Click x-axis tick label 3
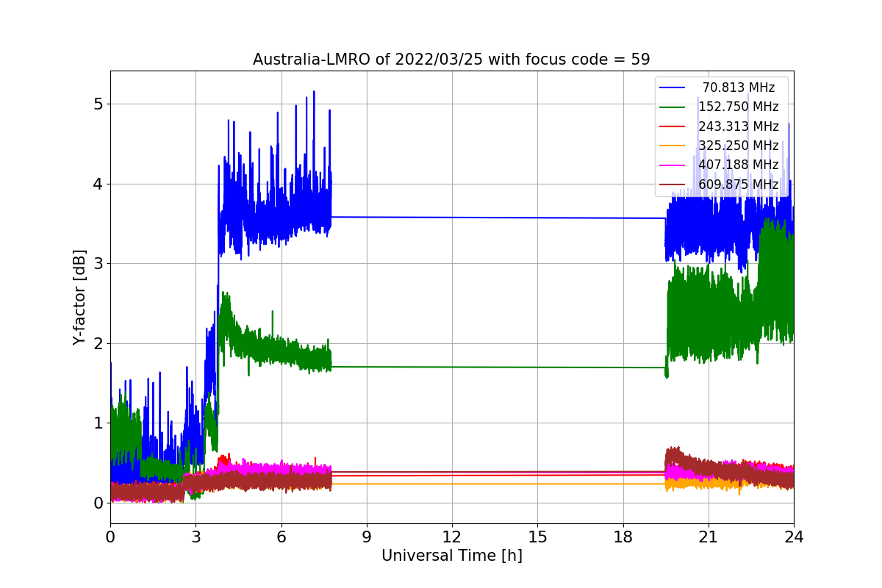This screenshot has height=588, width=882. click(x=196, y=537)
